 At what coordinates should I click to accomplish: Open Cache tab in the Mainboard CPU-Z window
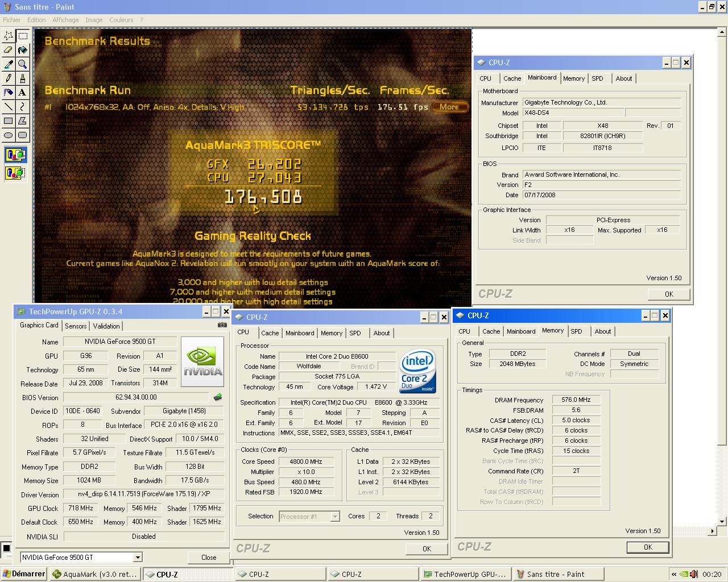click(x=512, y=78)
